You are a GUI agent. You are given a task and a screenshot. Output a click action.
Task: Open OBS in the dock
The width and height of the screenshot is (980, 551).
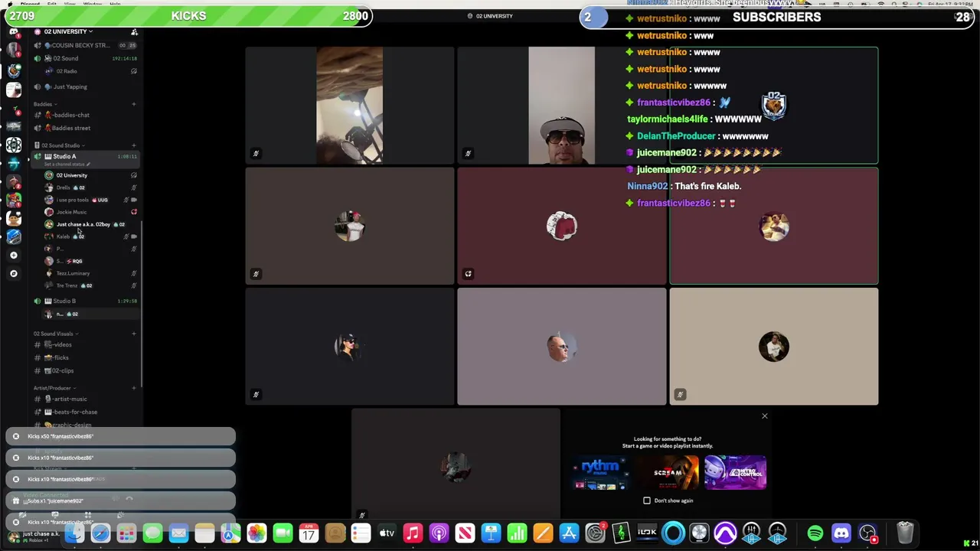click(x=867, y=533)
